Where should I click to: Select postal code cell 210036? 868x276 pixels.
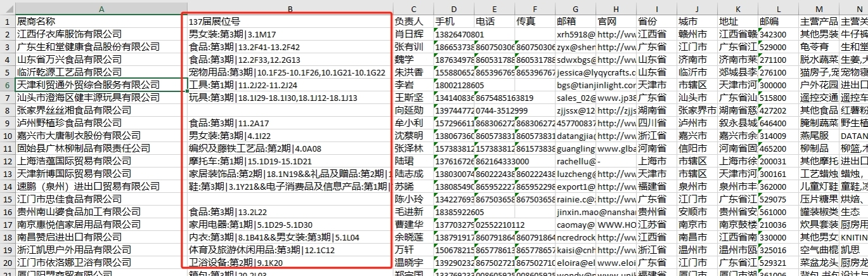pos(778,224)
